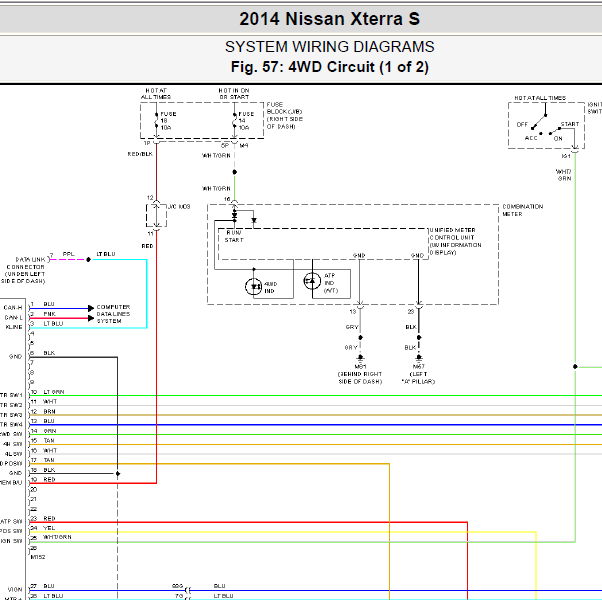The image size is (602, 600).
Task: Click the "ACC" position in ignition switch
Action: pos(531,138)
